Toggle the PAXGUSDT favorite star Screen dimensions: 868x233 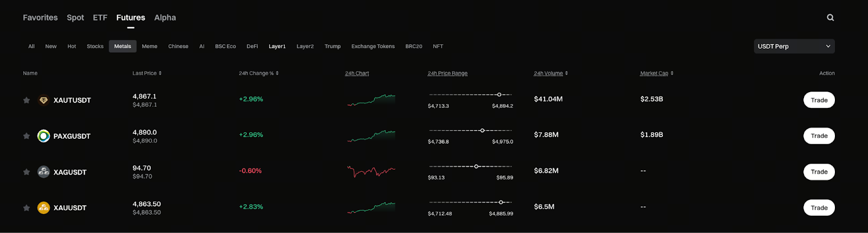pyautogui.click(x=26, y=136)
